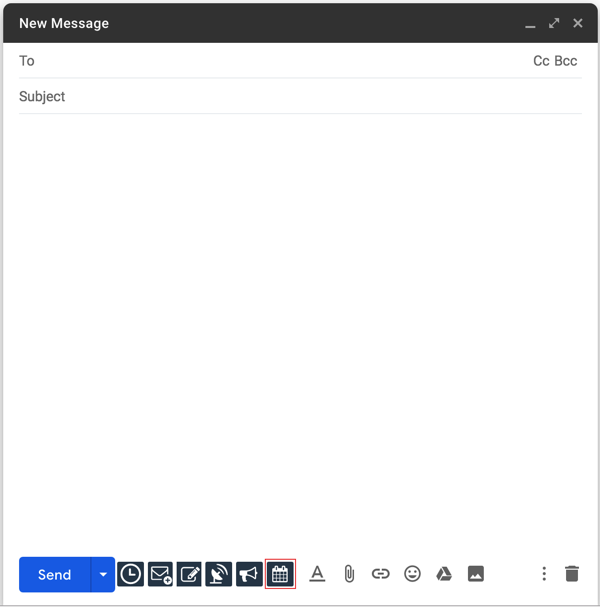The image size is (600, 612).
Task: Click into the Subject field
Action: coord(300,97)
